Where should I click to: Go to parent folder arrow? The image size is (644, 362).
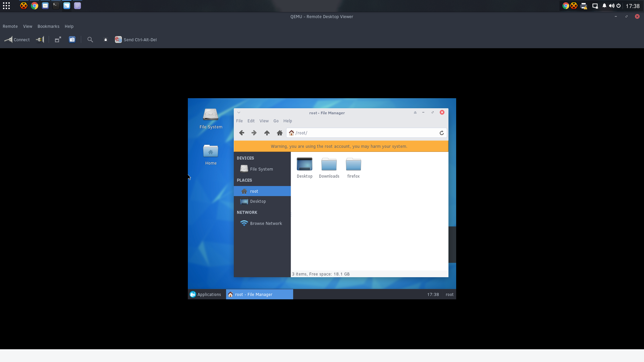(x=267, y=133)
